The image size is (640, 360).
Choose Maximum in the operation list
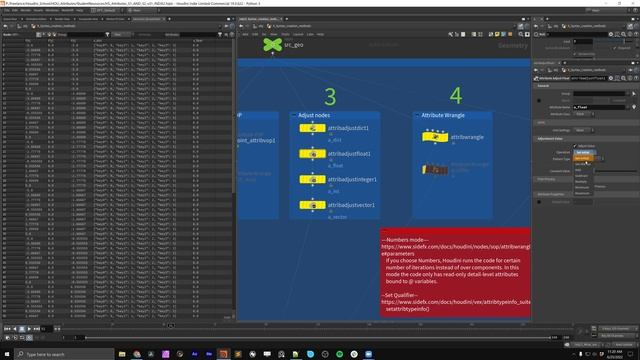(x=583, y=193)
